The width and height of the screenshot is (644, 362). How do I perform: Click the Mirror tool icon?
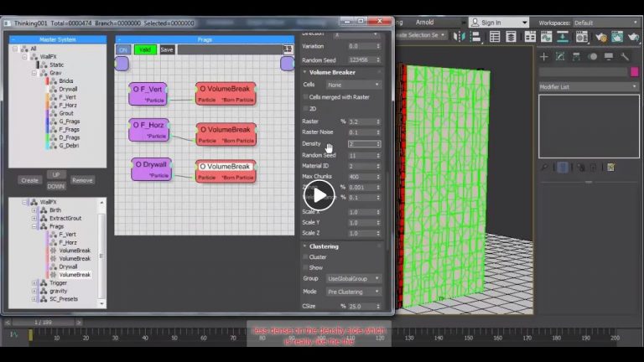[x=459, y=37]
